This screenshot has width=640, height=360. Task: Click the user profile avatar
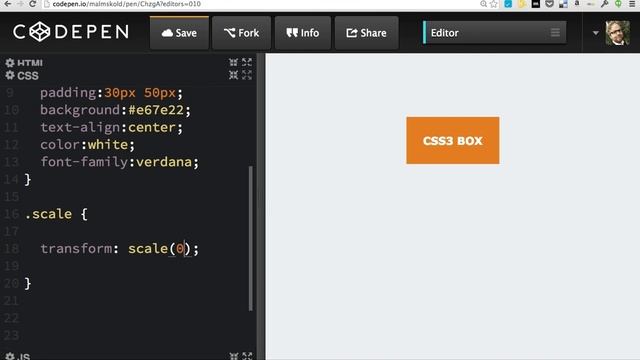pos(618,33)
